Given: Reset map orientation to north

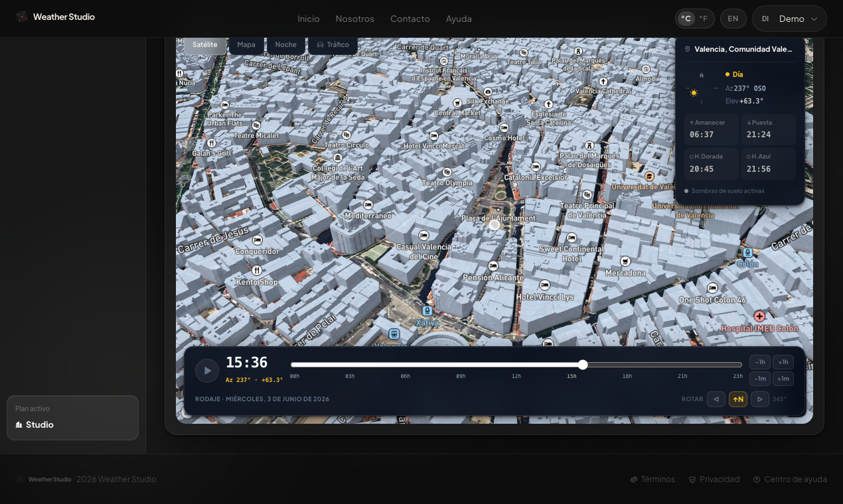Looking at the screenshot, I should (x=738, y=399).
